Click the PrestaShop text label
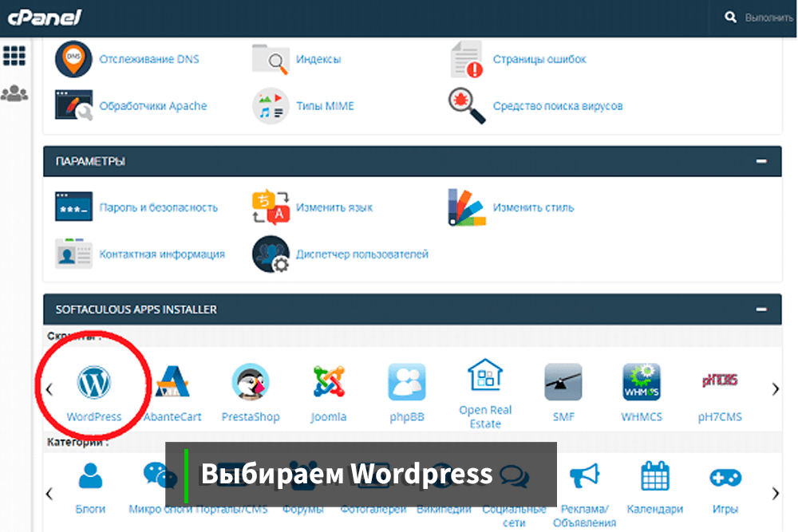 pos(251,416)
